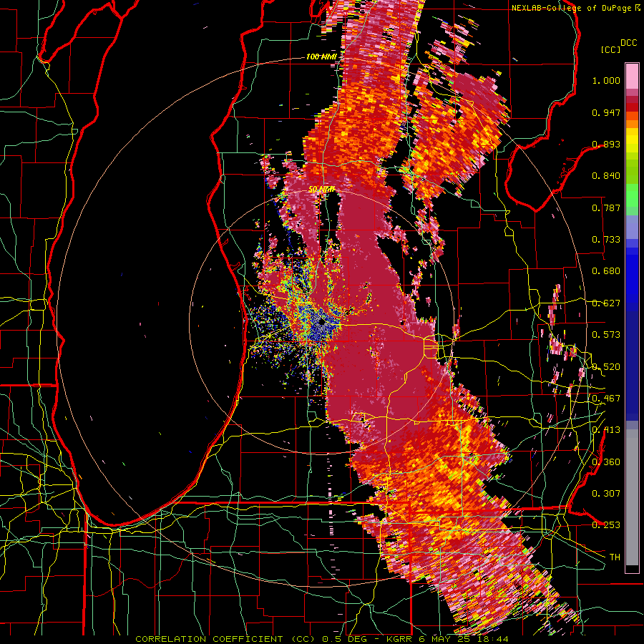Click the [CC] units label
The width and height of the screenshot is (644, 644).
tap(610, 49)
